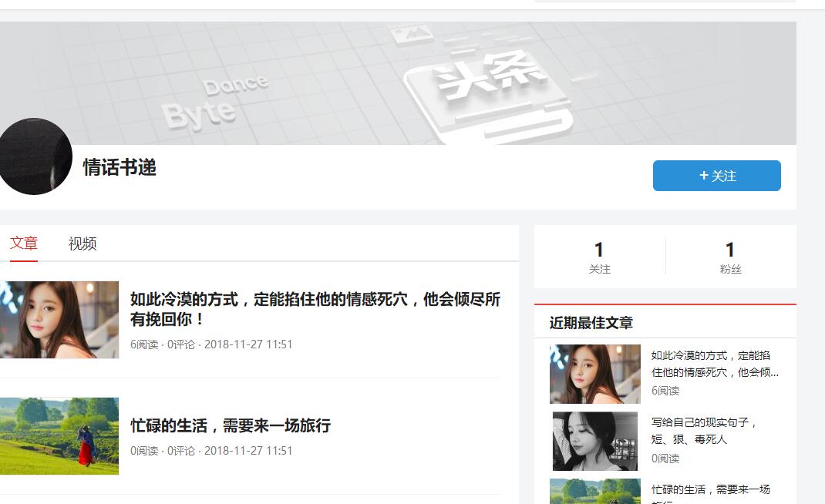The height and width of the screenshot is (504, 825).
Task: View the 关注 following count
Action: click(599, 257)
